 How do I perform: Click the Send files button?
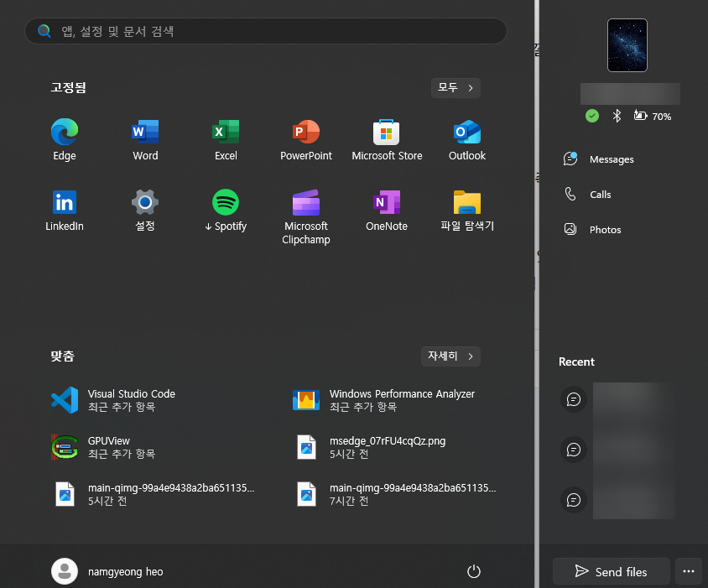click(611, 572)
